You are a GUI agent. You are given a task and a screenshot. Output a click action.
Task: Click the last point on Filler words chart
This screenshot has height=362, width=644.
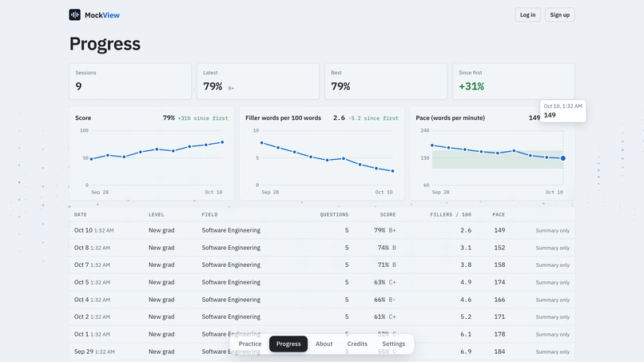393,171
